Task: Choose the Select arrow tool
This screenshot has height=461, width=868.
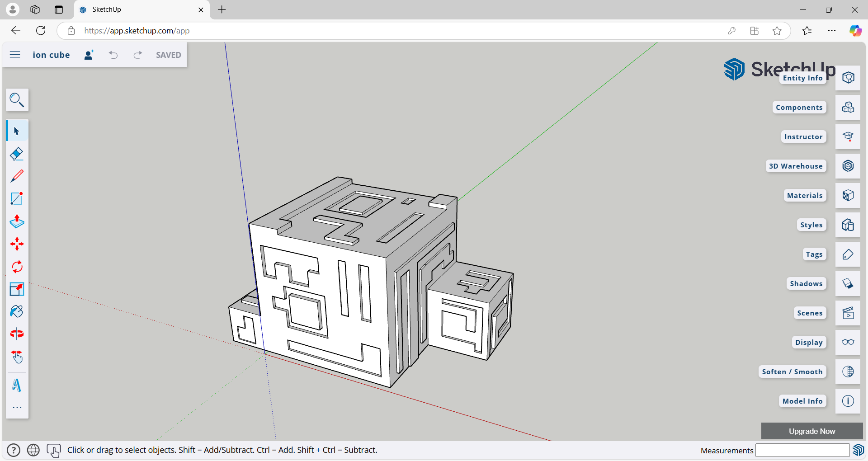Action: click(x=17, y=131)
